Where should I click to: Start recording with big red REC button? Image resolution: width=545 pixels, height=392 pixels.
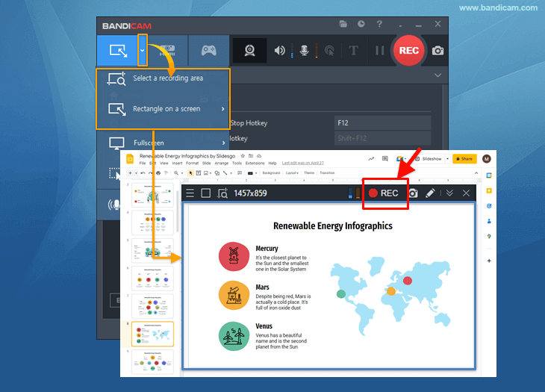[409, 51]
